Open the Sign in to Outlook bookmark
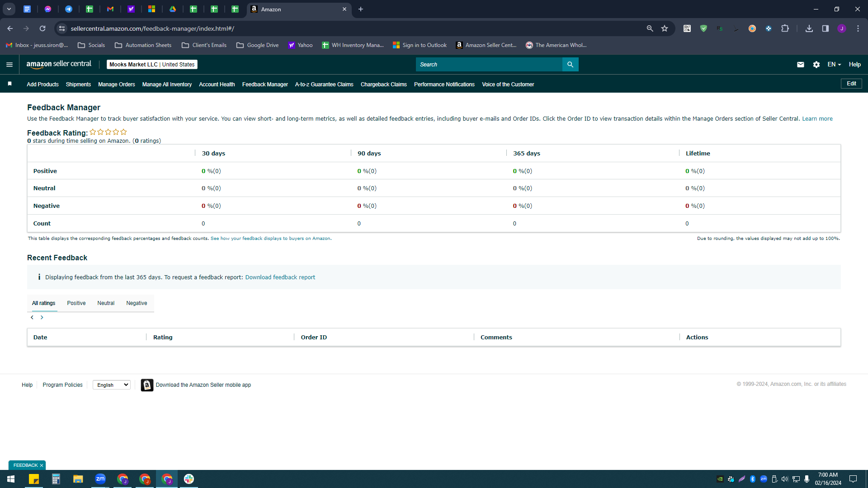This screenshot has height=488, width=868. click(420, 45)
